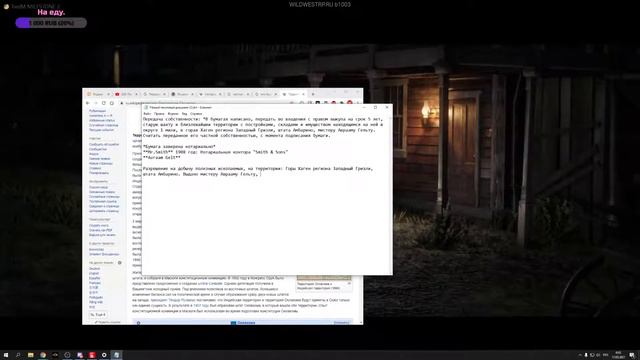The width and height of the screenshot is (640, 360).
Task: Open Цитировать страницу sidebar link
Action: [x=104, y=211]
